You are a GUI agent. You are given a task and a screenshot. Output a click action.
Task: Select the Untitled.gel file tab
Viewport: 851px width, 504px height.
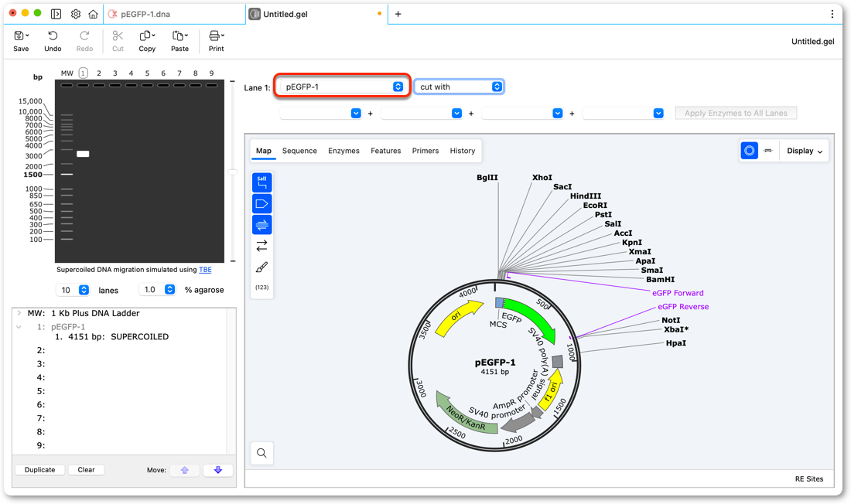click(317, 14)
